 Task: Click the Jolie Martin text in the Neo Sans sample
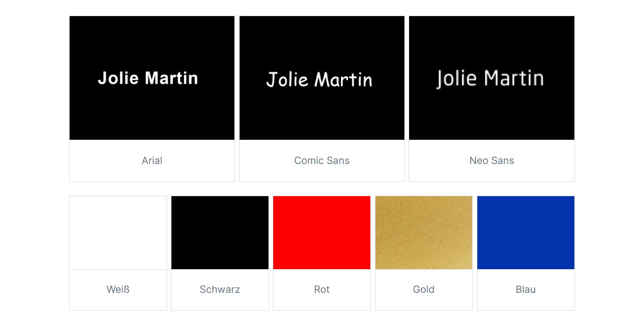click(490, 79)
